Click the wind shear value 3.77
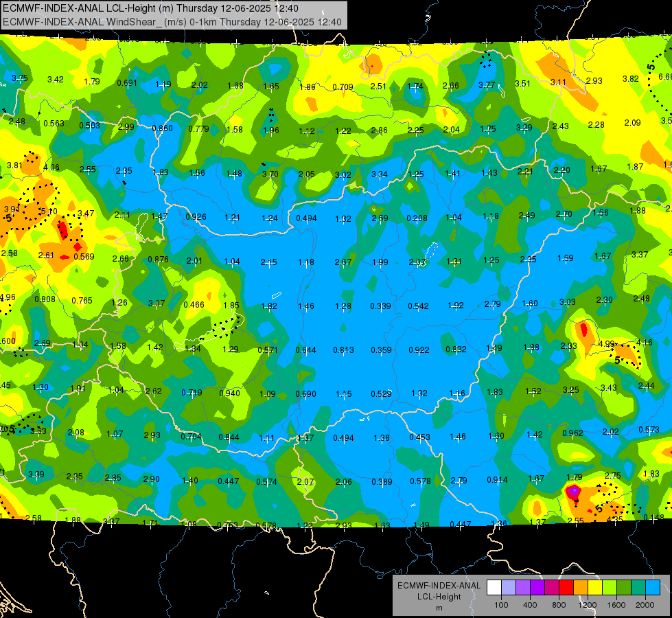This screenshot has width=672, height=618. click(x=487, y=85)
